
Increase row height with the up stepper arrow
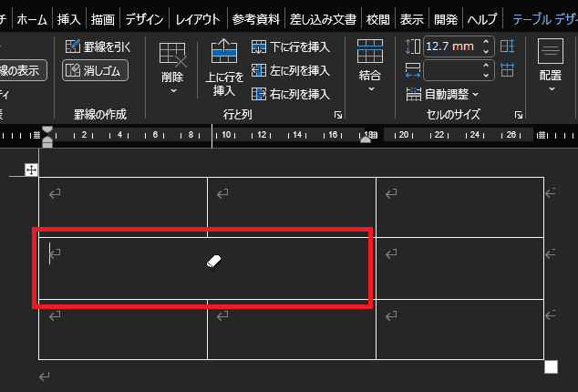point(488,41)
